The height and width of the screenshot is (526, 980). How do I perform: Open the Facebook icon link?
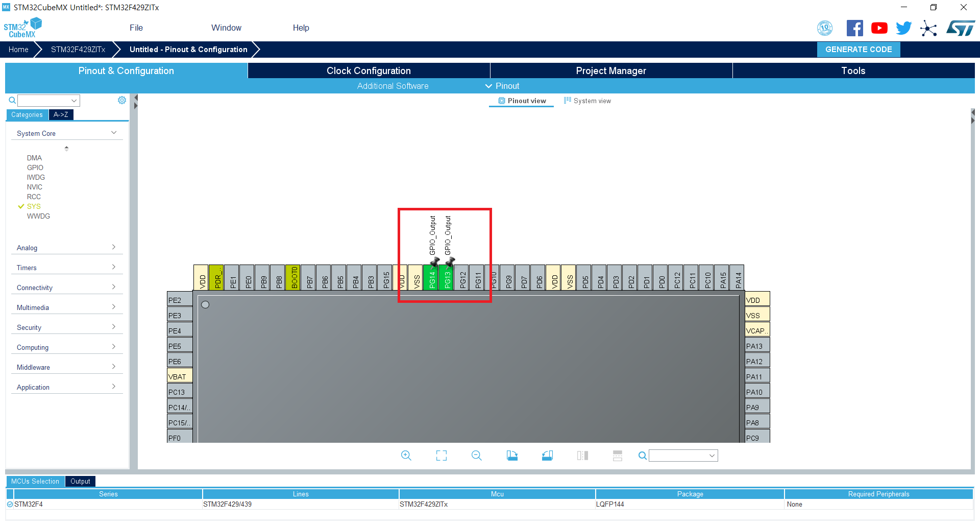(x=854, y=28)
